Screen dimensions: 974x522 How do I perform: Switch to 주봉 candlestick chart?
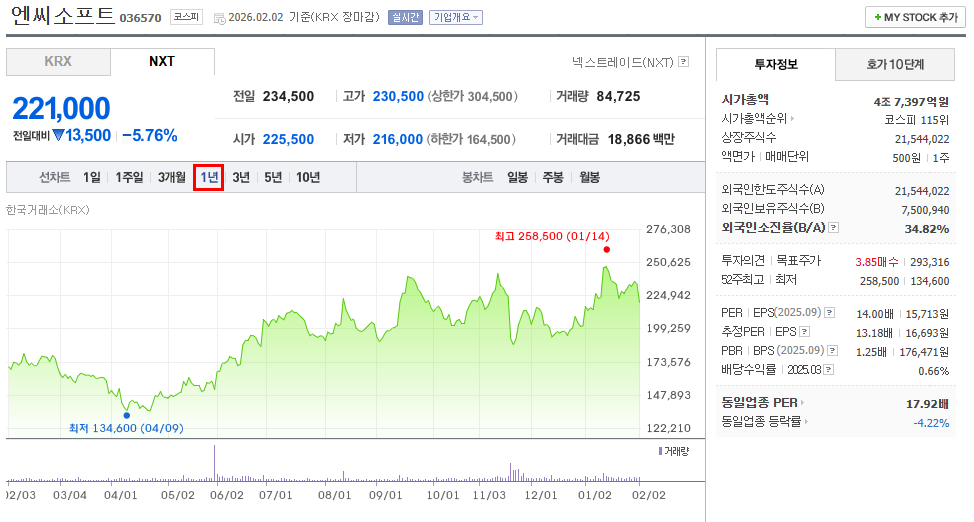pos(553,177)
